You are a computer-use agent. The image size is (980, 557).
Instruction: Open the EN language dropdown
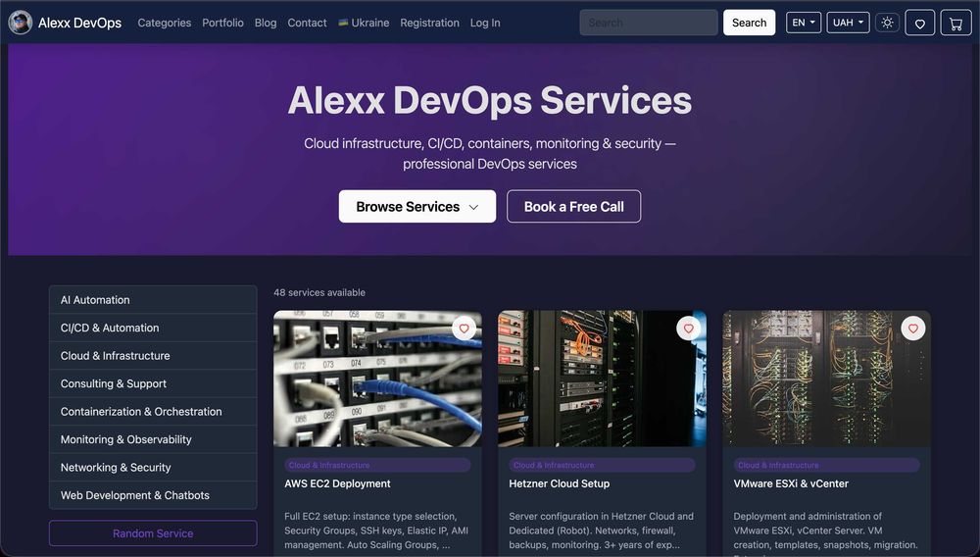pos(804,23)
